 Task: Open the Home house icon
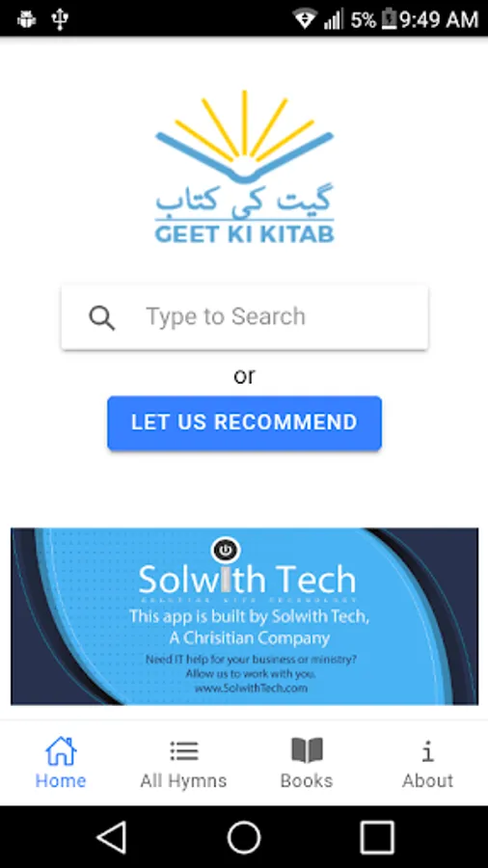tap(61, 751)
